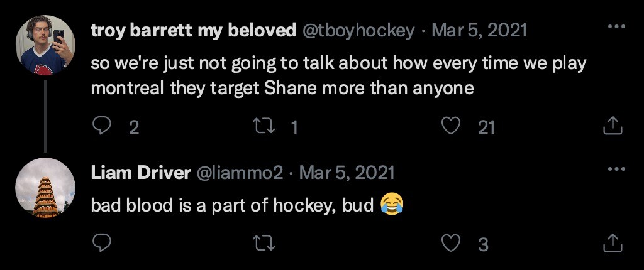Open the Montreal tweet text for details
The width and height of the screenshot is (644, 270).
(x=337, y=75)
